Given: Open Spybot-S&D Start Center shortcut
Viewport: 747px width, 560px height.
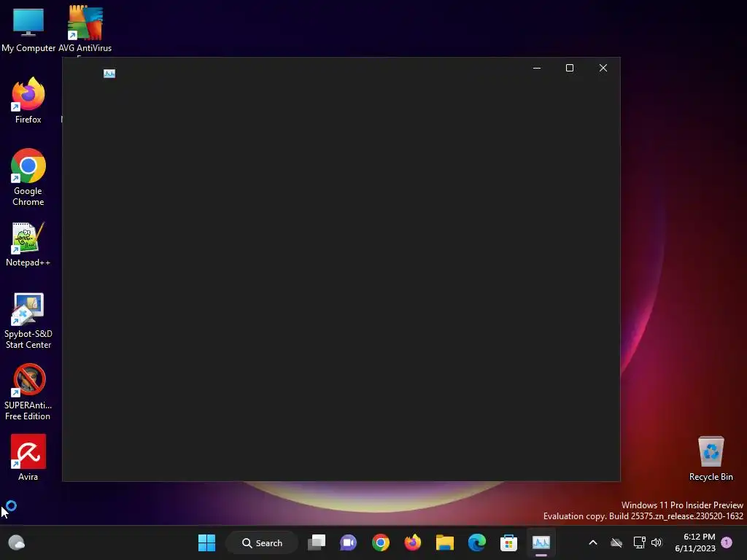Looking at the screenshot, I should 28,321.
